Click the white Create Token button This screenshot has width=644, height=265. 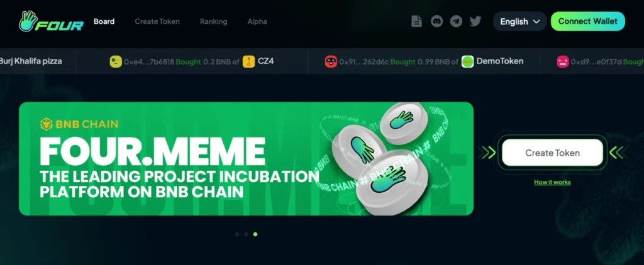552,153
